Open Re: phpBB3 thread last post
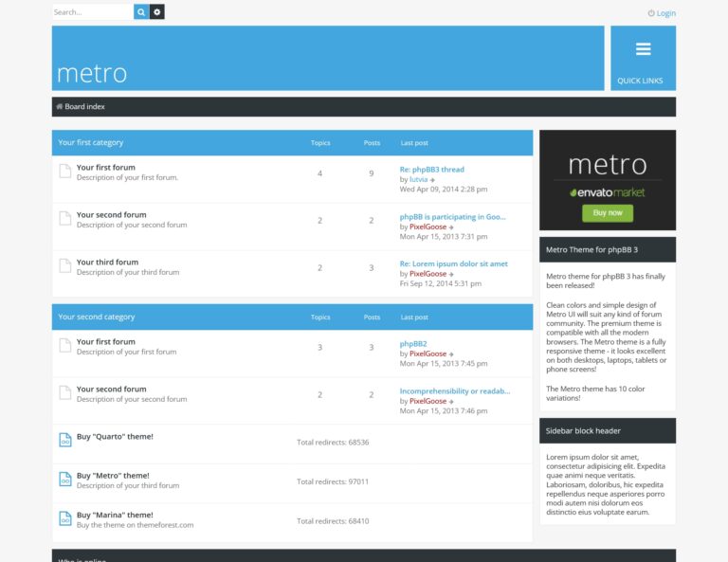The height and width of the screenshot is (562, 728). (432, 170)
